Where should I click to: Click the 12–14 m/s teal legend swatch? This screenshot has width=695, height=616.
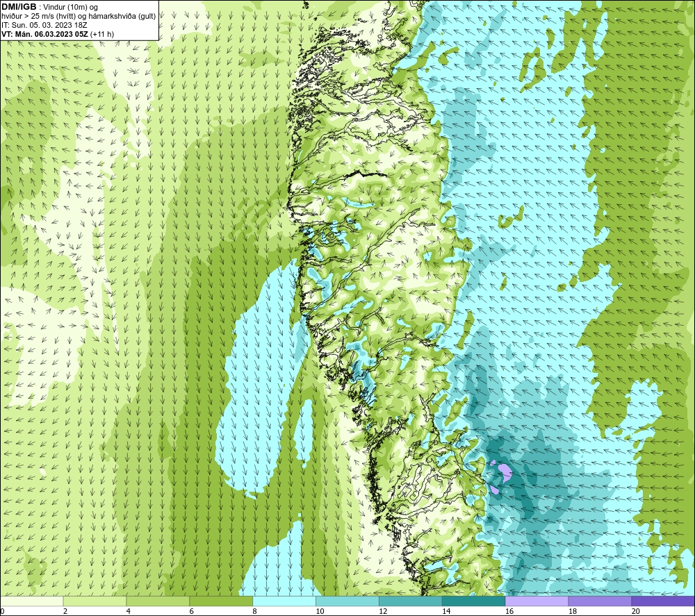tap(411, 601)
